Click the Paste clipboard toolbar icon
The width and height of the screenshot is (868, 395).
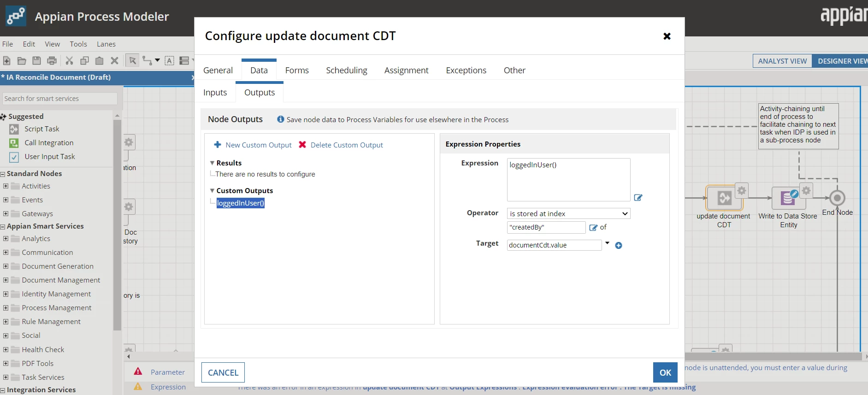99,60
